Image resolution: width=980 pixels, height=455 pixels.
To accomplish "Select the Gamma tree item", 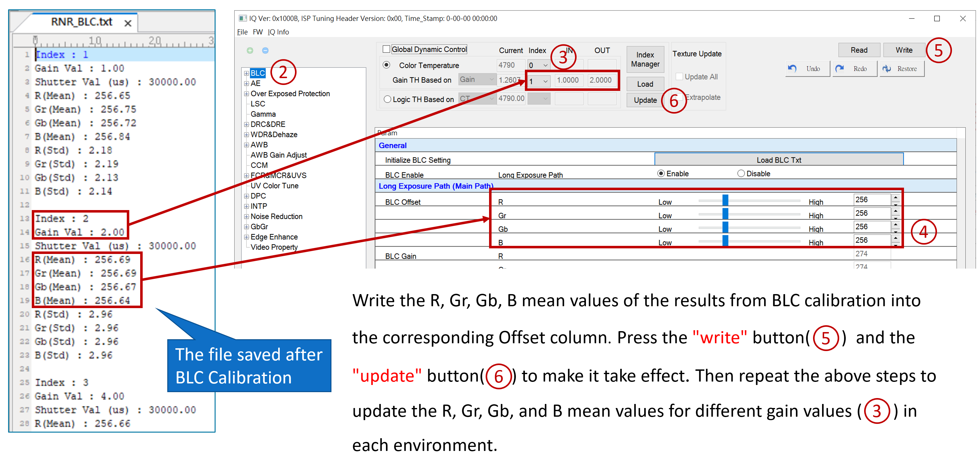I will click(263, 114).
